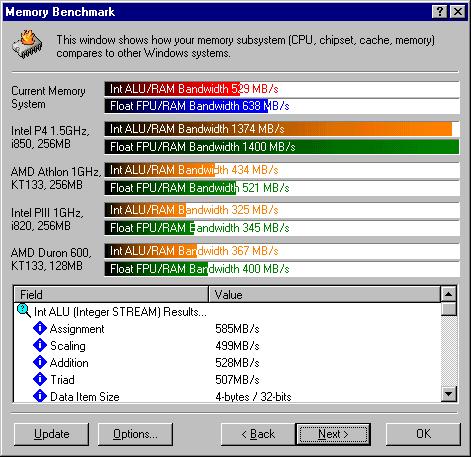This screenshot has height=457, width=471.
Task: Select the Data Item Size row text
Action: pos(85,397)
